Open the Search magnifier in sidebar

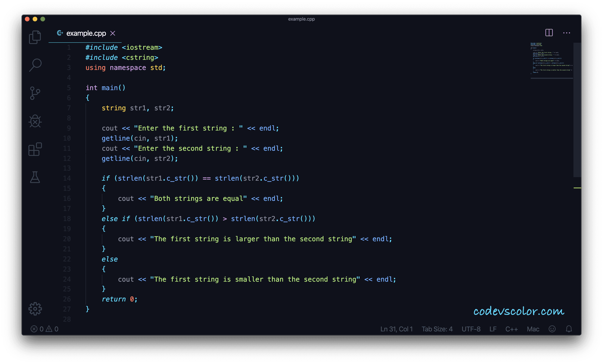(x=35, y=65)
